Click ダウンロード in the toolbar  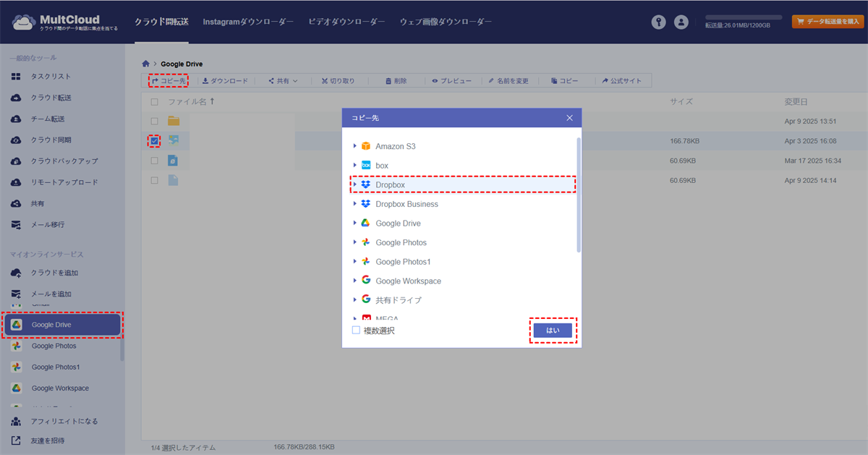click(225, 81)
